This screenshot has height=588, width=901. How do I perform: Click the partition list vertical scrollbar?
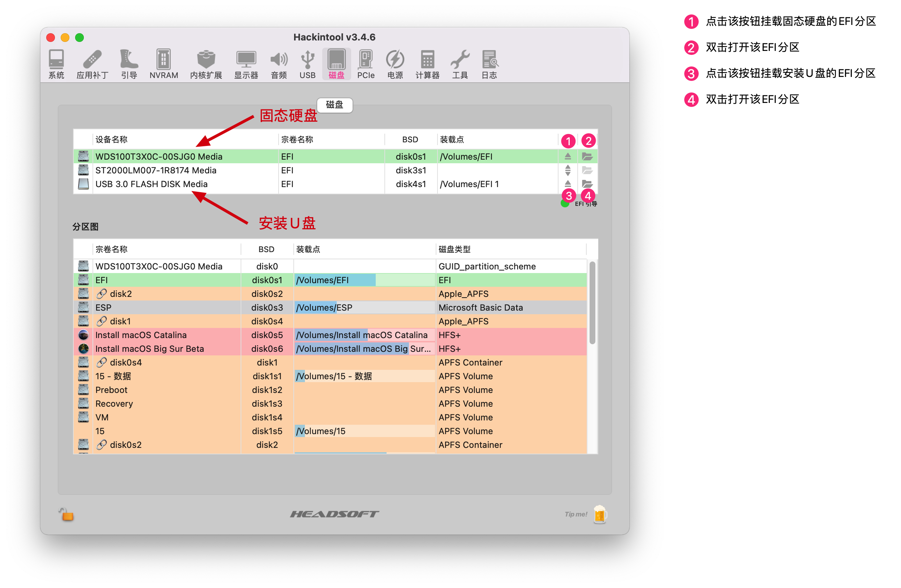pos(592,303)
